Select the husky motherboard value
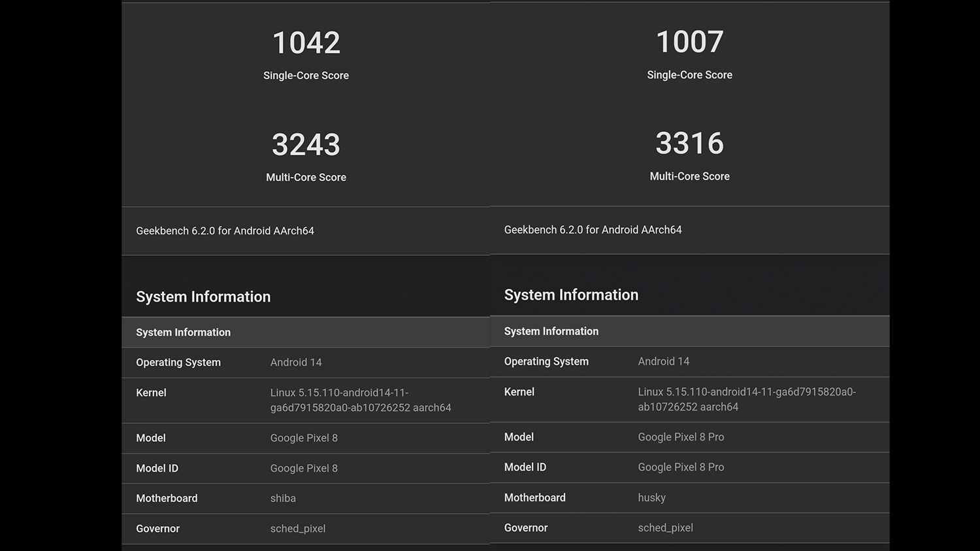Viewport: 980px width, 551px height. [x=651, y=497]
